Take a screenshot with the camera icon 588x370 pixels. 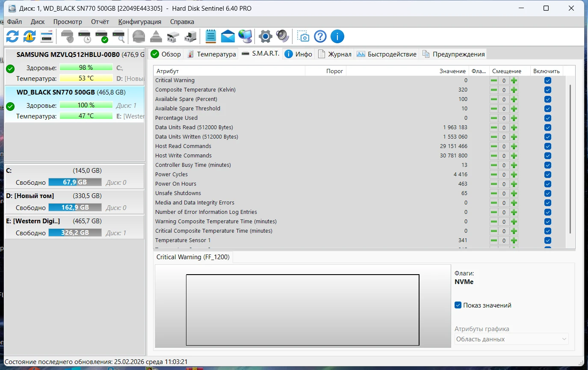click(x=303, y=36)
